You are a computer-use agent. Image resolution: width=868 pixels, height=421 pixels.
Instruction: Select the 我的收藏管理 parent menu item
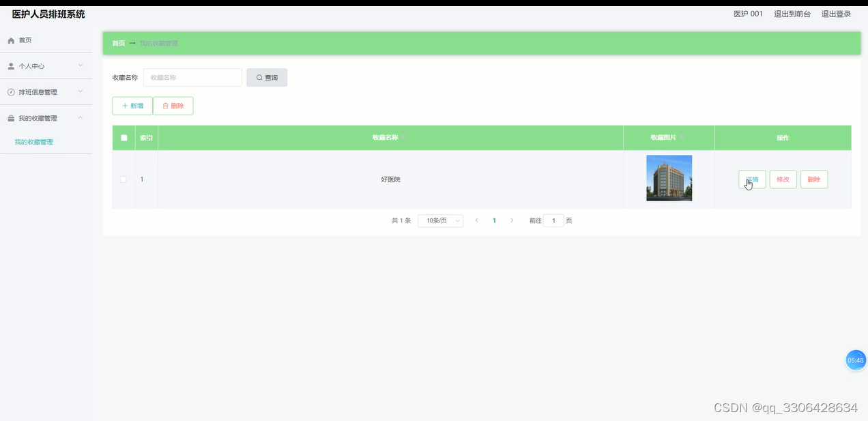tap(46, 118)
